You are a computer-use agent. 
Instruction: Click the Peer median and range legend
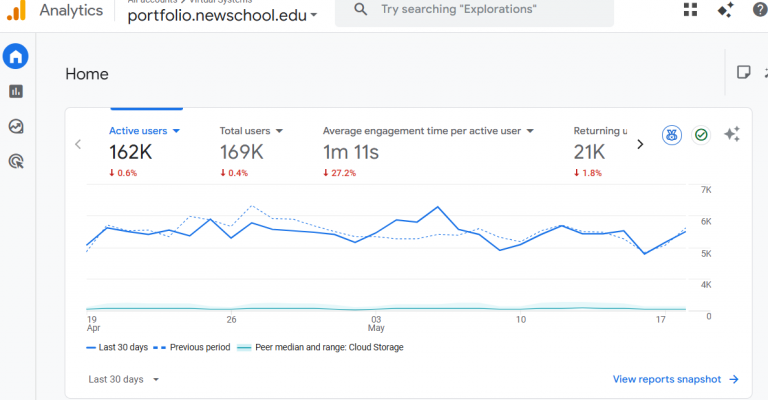point(320,347)
